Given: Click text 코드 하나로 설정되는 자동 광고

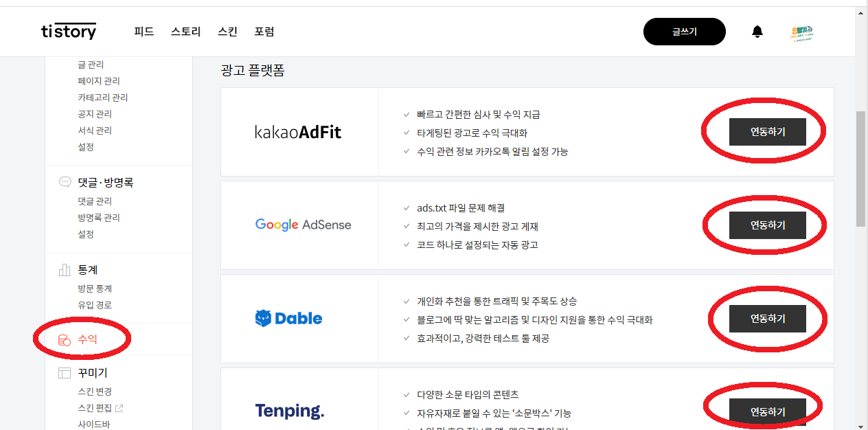Looking at the screenshot, I should click(478, 245).
